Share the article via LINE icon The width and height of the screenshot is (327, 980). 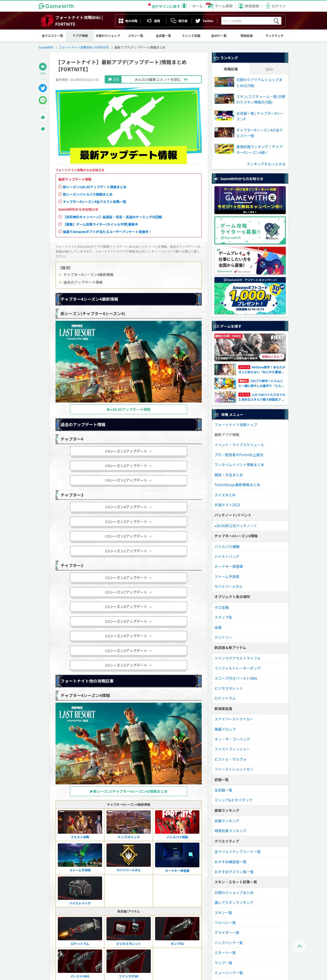click(x=43, y=100)
